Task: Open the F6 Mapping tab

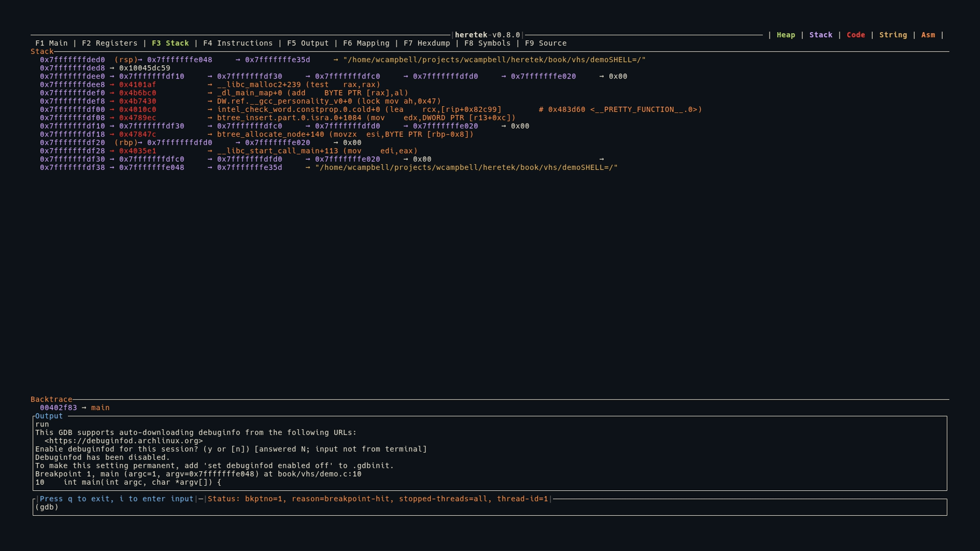Action: click(x=366, y=43)
